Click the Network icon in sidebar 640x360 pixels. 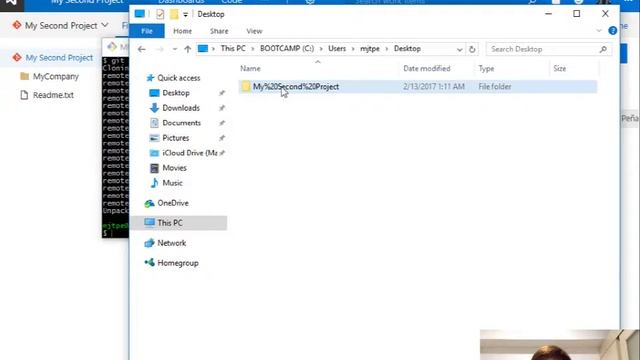pyautogui.click(x=149, y=243)
